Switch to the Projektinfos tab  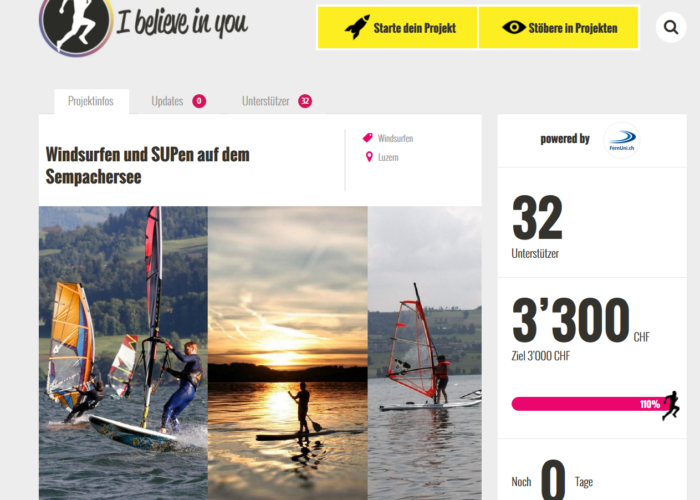coord(91,101)
